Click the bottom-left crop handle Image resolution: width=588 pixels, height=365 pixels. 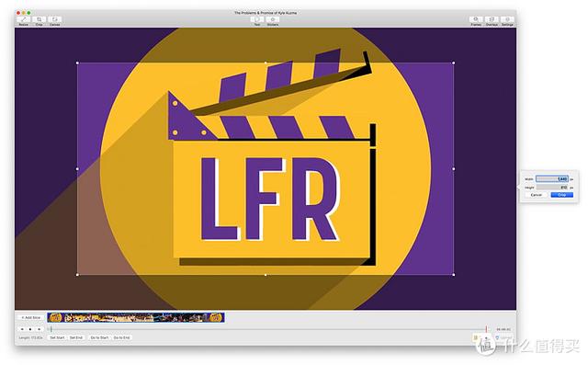77,275
